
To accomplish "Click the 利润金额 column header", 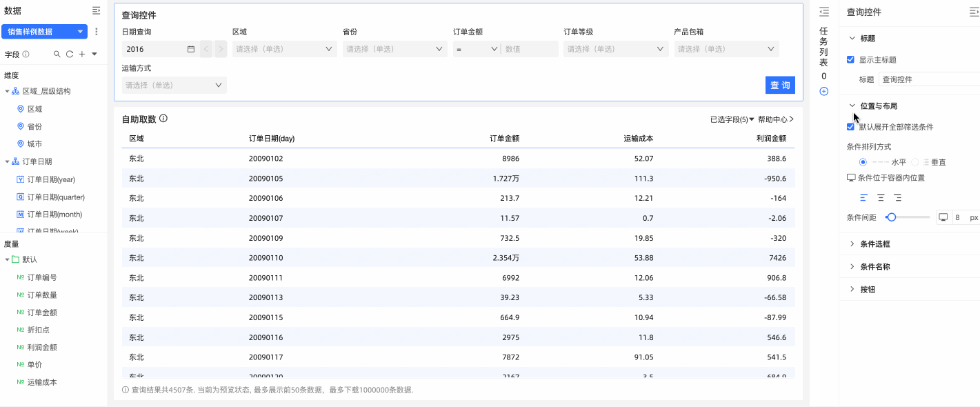I will pyautogui.click(x=771, y=138).
